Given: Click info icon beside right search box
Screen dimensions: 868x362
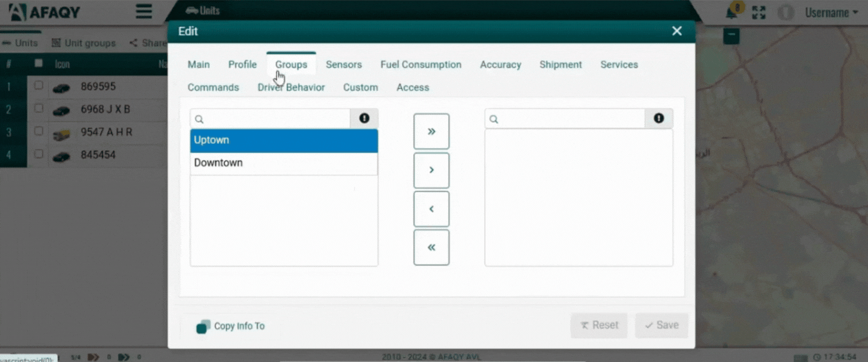Looking at the screenshot, I should [659, 119].
